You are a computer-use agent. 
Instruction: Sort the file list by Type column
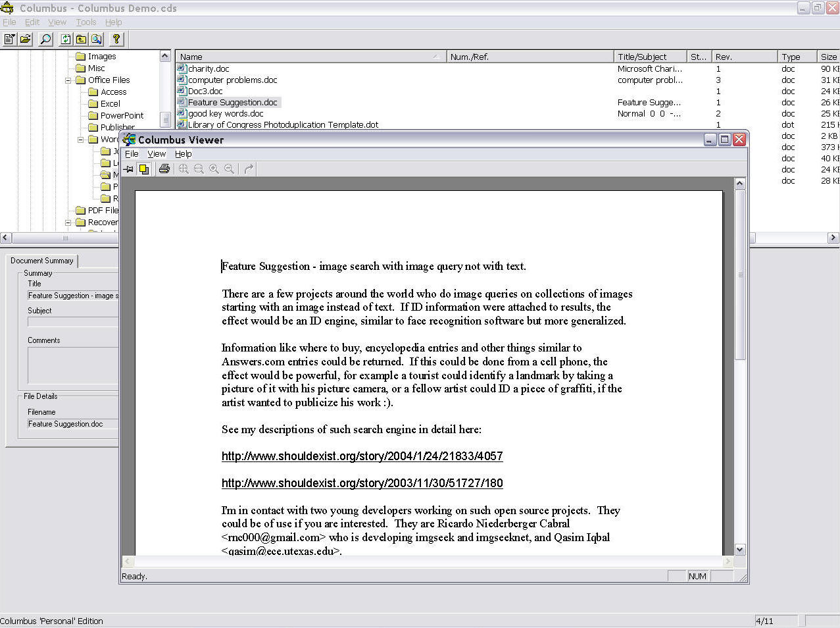(x=796, y=57)
